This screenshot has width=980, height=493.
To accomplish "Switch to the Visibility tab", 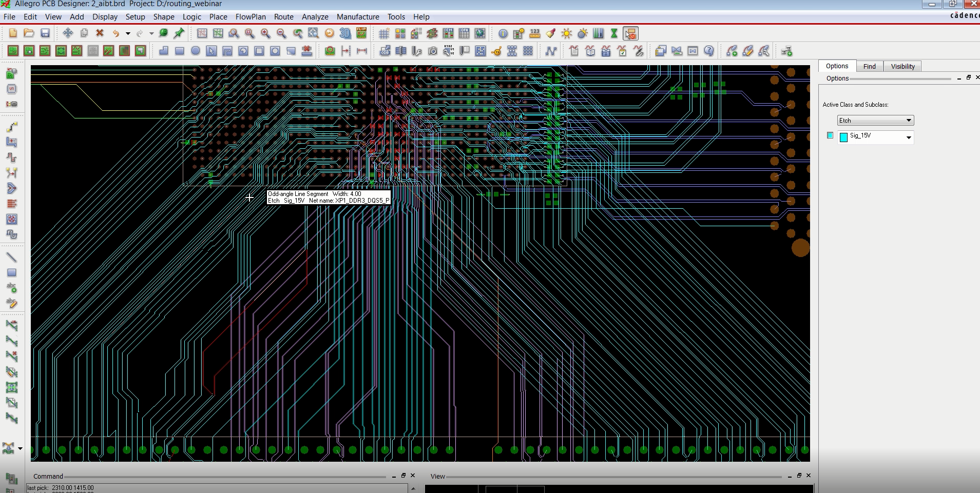I will coord(903,66).
